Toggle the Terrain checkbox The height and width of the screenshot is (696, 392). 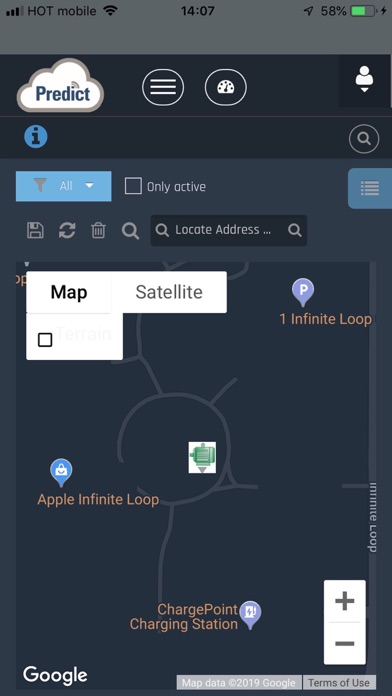[x=45, y=340]
